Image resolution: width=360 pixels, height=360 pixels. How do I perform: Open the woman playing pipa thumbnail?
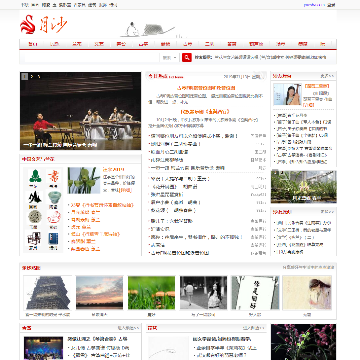[287, 94]
